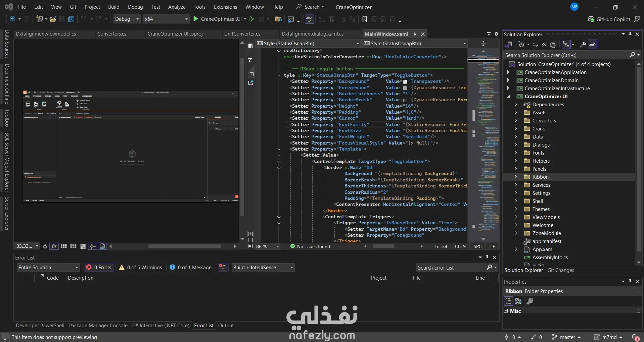
Task: Refresh the XAML designer view
Action: 45,246
